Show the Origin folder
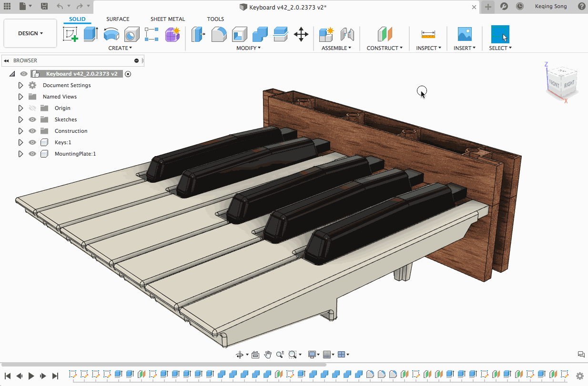588x386 pixels. tap(32, 108)
